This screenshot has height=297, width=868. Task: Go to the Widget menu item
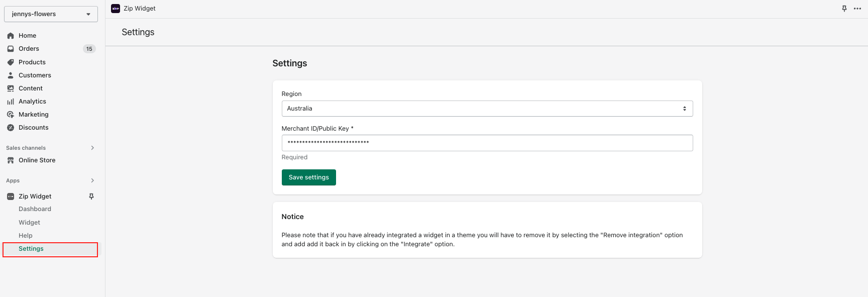[x=30, y=223]
